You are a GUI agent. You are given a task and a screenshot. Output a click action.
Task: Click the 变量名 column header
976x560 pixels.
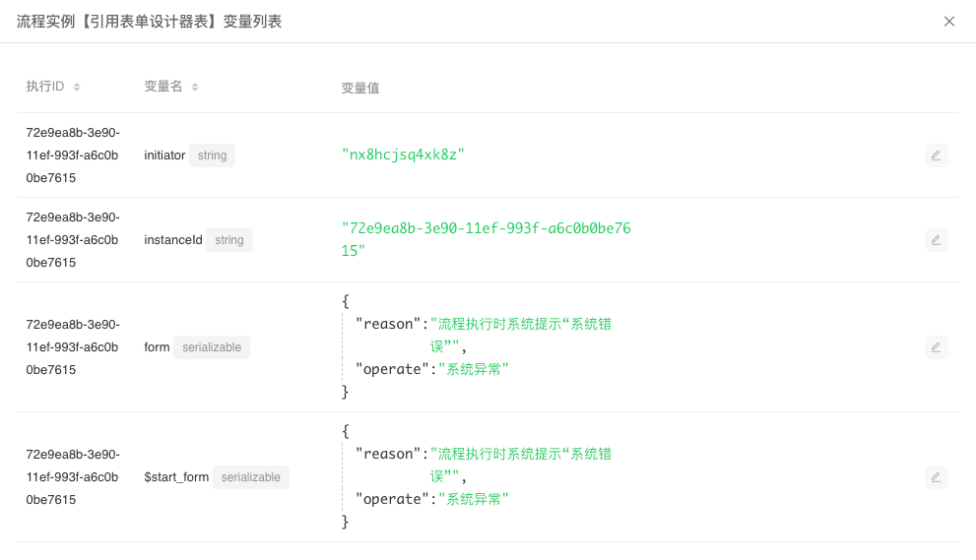pos(163,87)
